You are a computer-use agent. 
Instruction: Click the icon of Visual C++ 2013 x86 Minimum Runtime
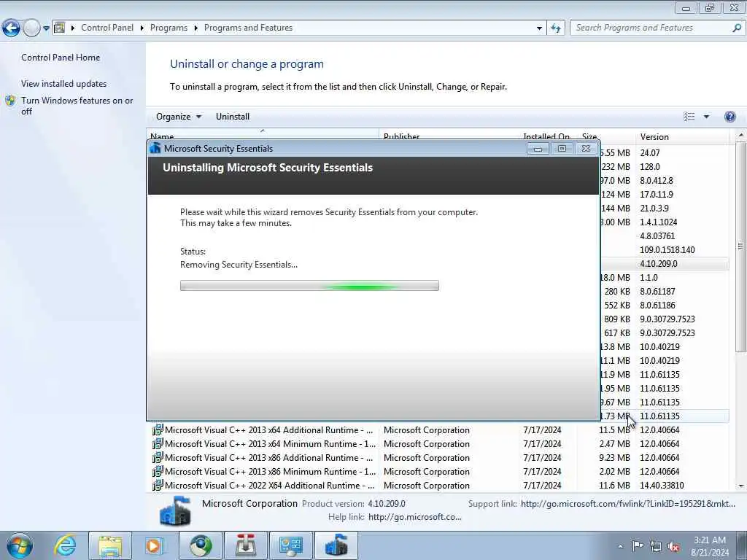(158, 472)
